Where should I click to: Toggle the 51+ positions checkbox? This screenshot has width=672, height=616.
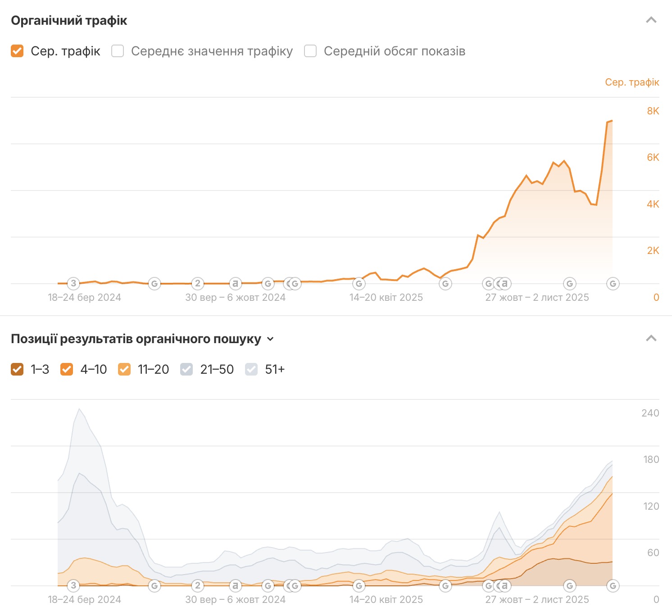coord(251,369)
